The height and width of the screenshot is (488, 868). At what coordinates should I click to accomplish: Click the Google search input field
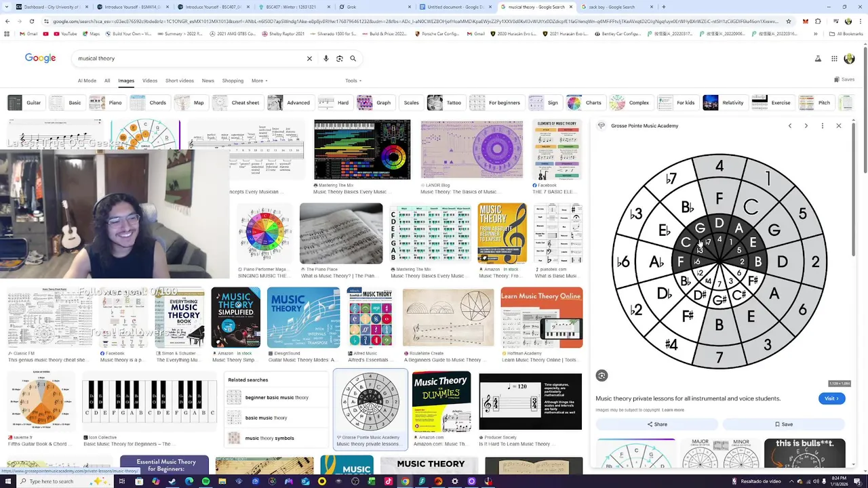(x=190, y=58)
